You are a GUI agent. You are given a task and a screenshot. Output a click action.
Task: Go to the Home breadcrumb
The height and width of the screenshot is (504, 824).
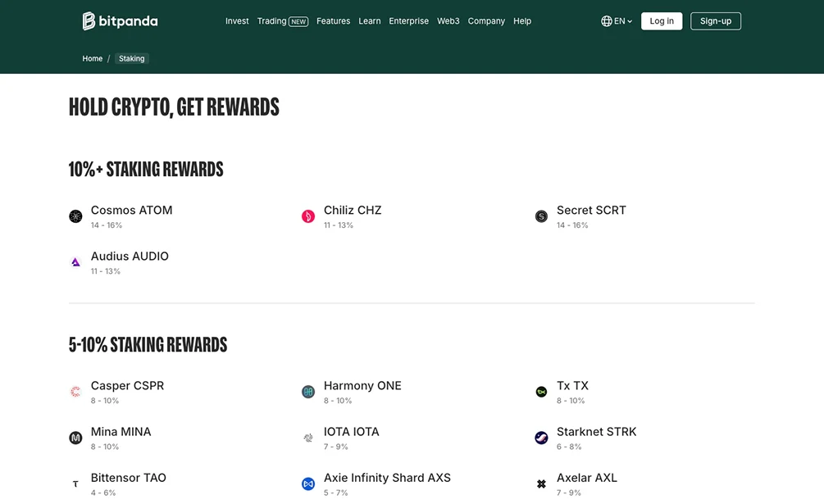click(93, 58)
